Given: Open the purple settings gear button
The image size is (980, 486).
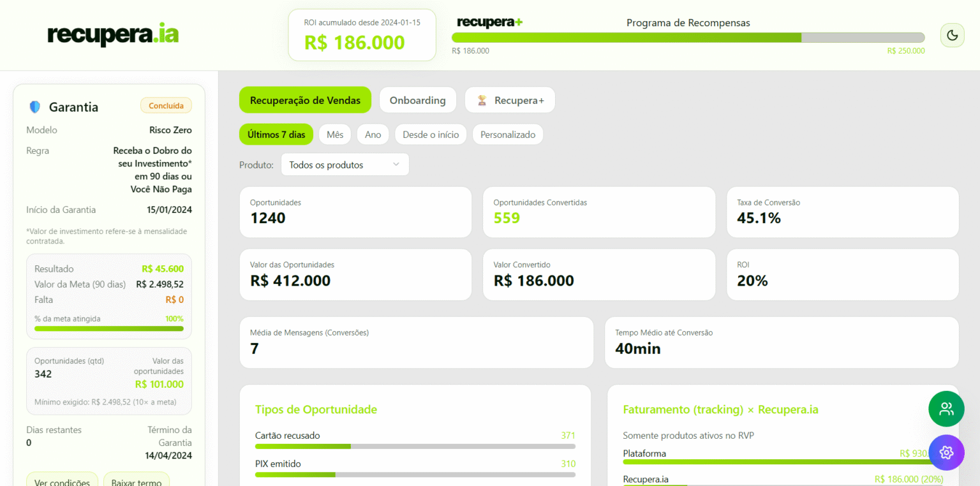Looking at the screenshot, I should pyautogui.click(x=946, y=453).
